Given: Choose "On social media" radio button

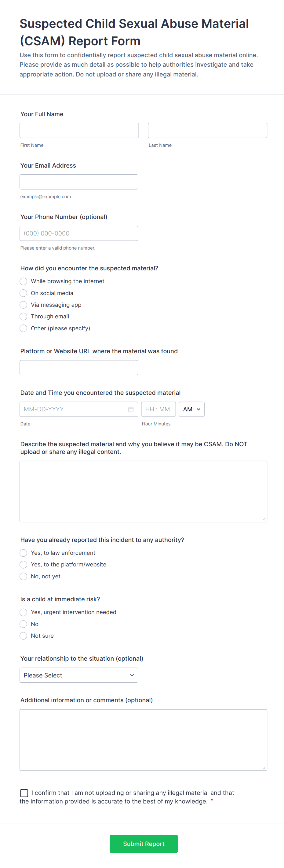Looking at the screenshot, I should [23, 293].
